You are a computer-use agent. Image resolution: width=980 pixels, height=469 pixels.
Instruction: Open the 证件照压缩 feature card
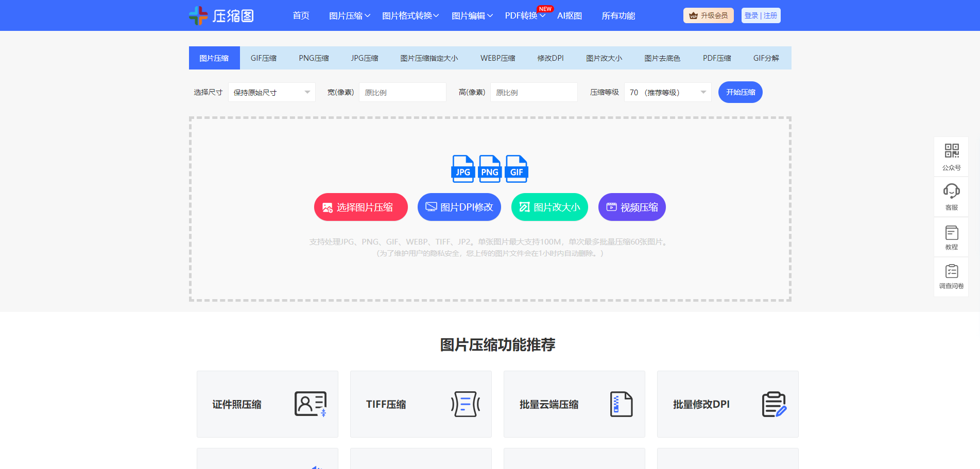267,404
